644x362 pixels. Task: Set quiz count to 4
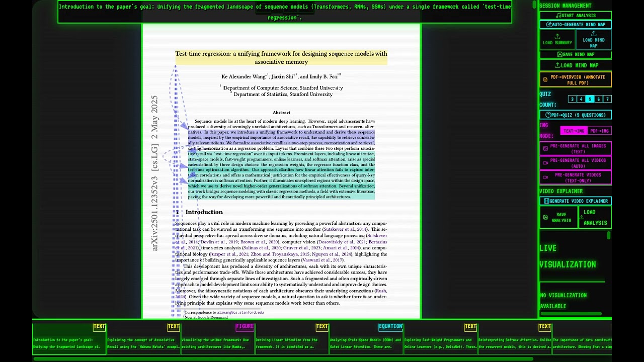click(581, 99)
